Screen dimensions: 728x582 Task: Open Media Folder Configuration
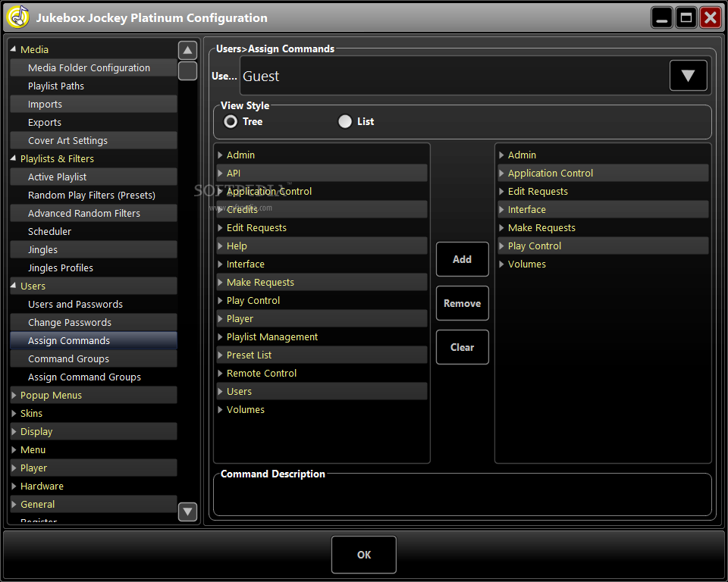click(93, 67)
